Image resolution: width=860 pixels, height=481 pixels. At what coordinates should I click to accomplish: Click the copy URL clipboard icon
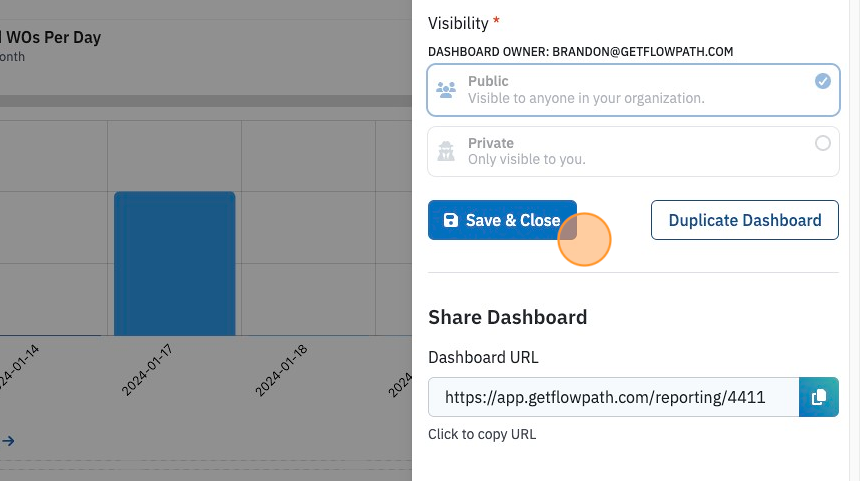coord(818,397)
